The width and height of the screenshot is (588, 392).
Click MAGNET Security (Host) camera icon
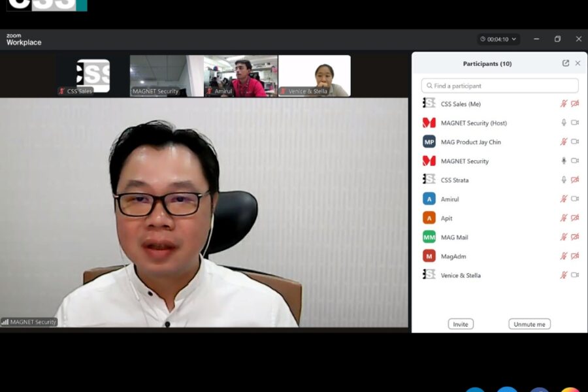pyautogui.click(x=575, y=123)
